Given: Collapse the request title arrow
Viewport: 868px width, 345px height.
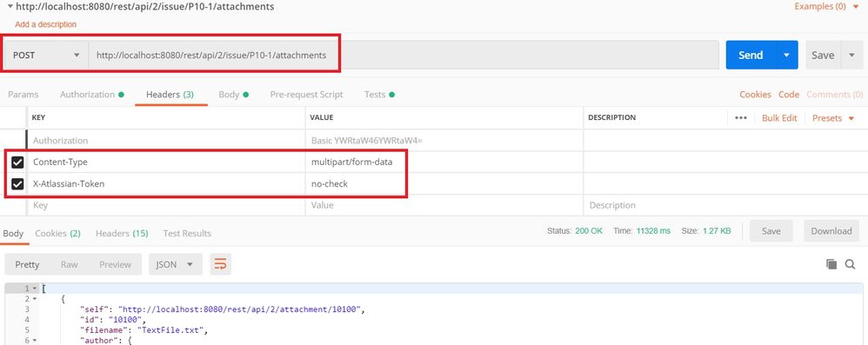Looking at the screenshot, I should tap(10, 7).
